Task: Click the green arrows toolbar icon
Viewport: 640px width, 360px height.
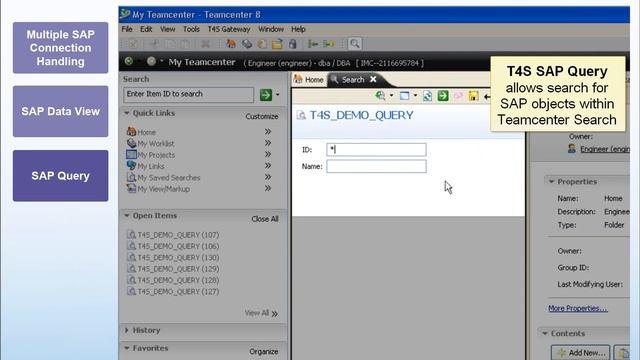Action: coord(329,44)
